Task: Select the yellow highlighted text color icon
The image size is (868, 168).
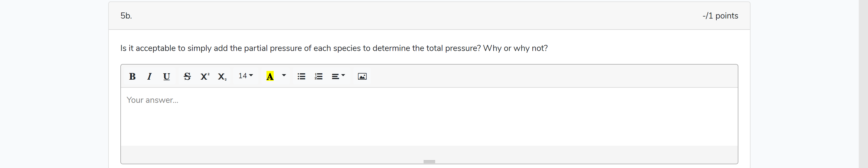Action: tap(270, 76)
